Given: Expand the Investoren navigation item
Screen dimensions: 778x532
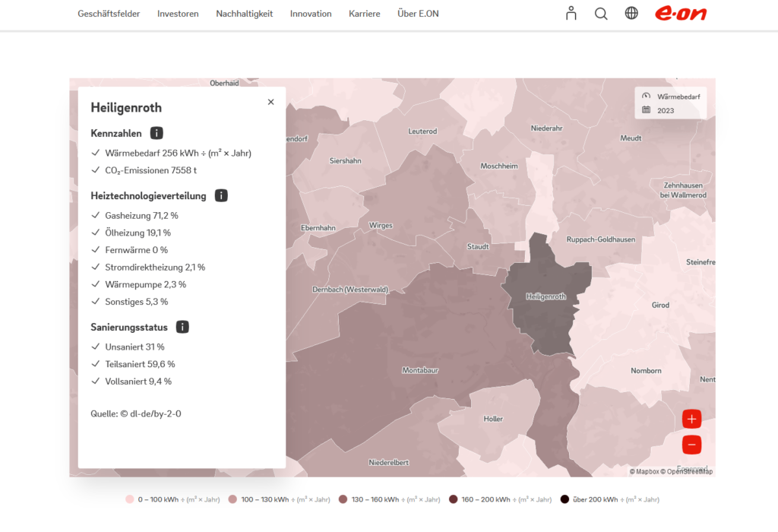Looking at the screenshot, I should click(x=178, y=14).
